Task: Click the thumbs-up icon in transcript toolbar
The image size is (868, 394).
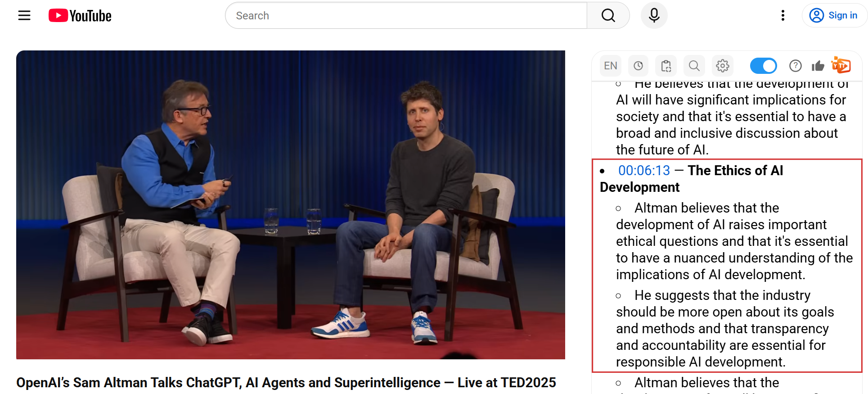Action: (x=818, y=66)
